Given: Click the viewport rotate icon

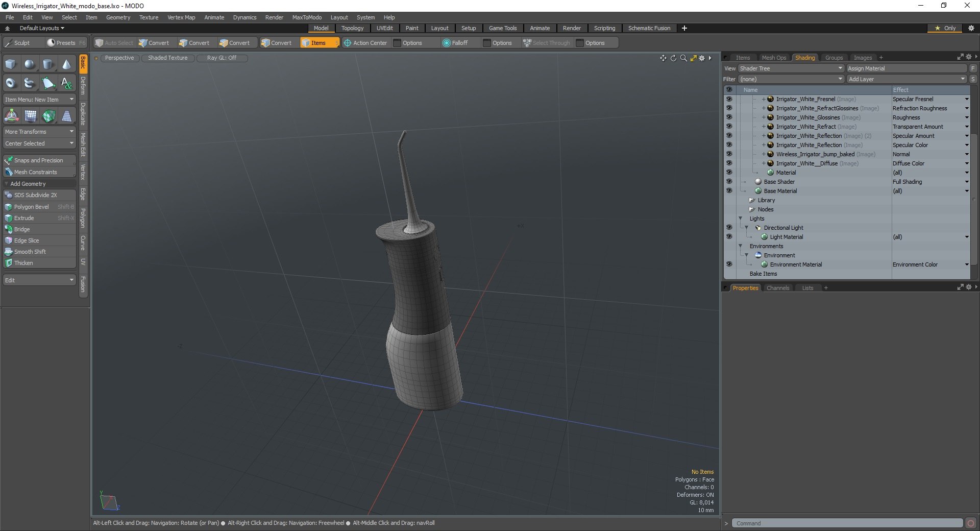Looking at the screenshot, I should pyautogui.click(x=673, y=58).
